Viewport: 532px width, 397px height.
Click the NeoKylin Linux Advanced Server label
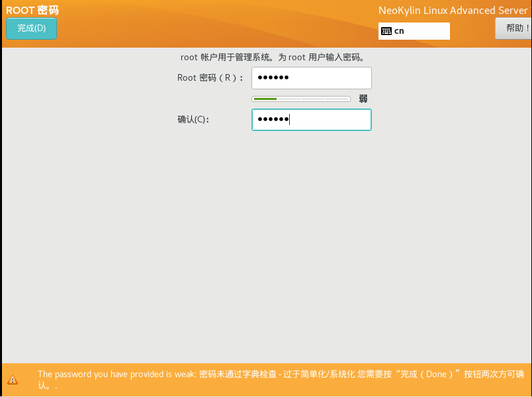(453, 10)
